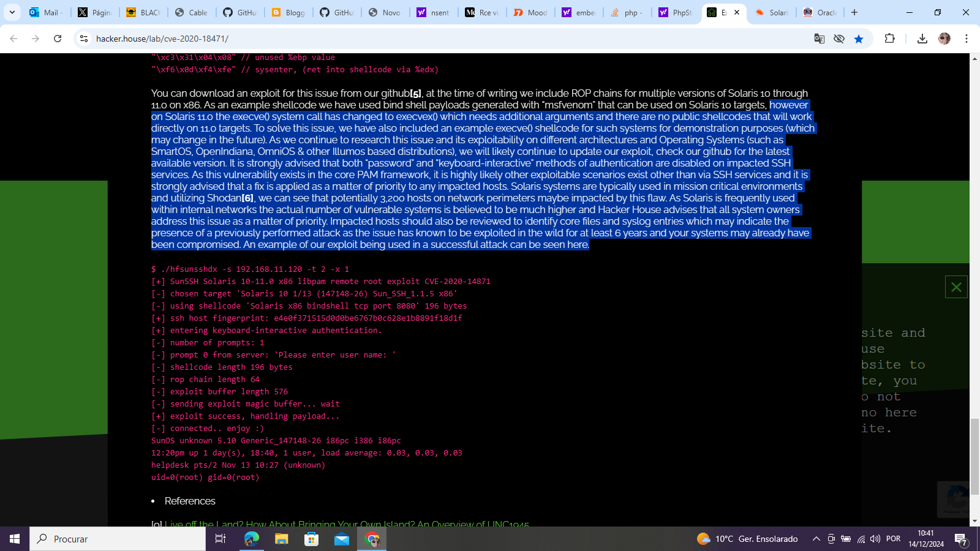Open the UNC1945 reference link
The width and height of the screenshot is (980, 551).
[347, 523]
